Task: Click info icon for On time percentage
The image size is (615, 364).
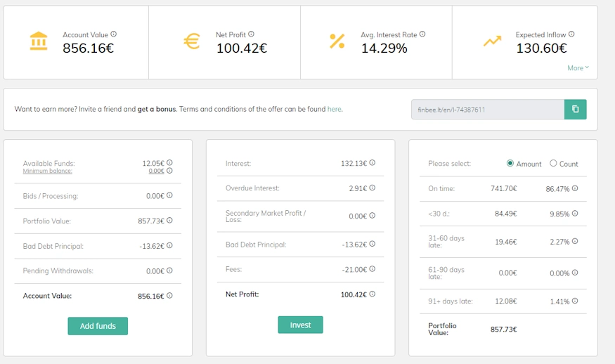Action: pos(575,188)
